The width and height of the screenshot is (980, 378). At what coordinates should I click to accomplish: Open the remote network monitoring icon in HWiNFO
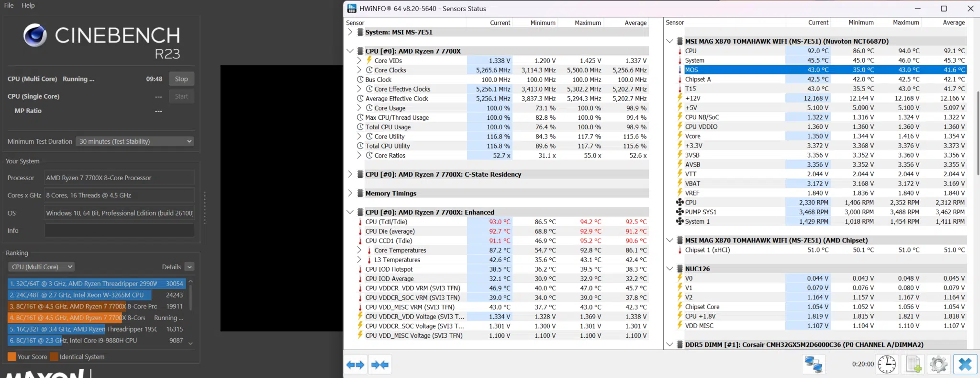click(814, 365)
